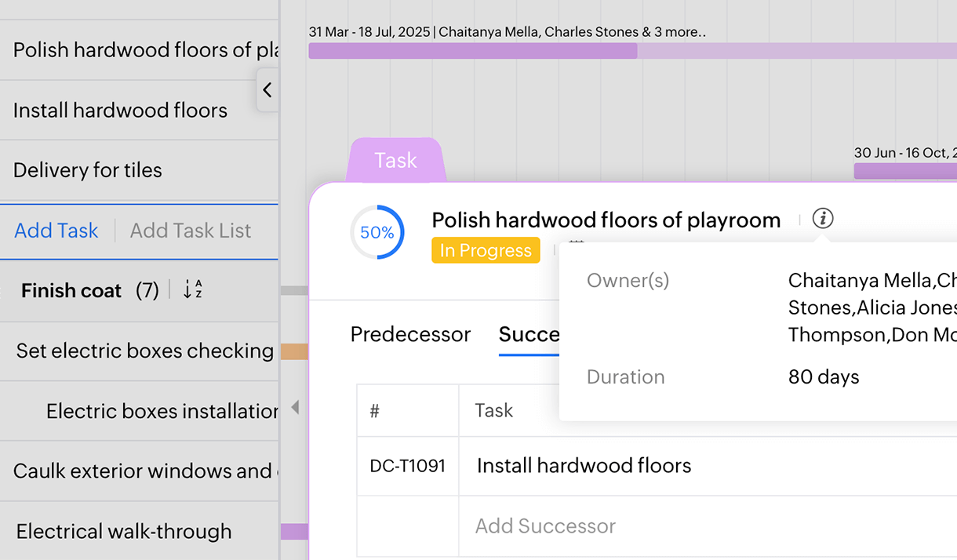The image size is (957, 560).
Task: Collapse Electric boxes installation with triangle arrow
Action: [x=295, y=408]
